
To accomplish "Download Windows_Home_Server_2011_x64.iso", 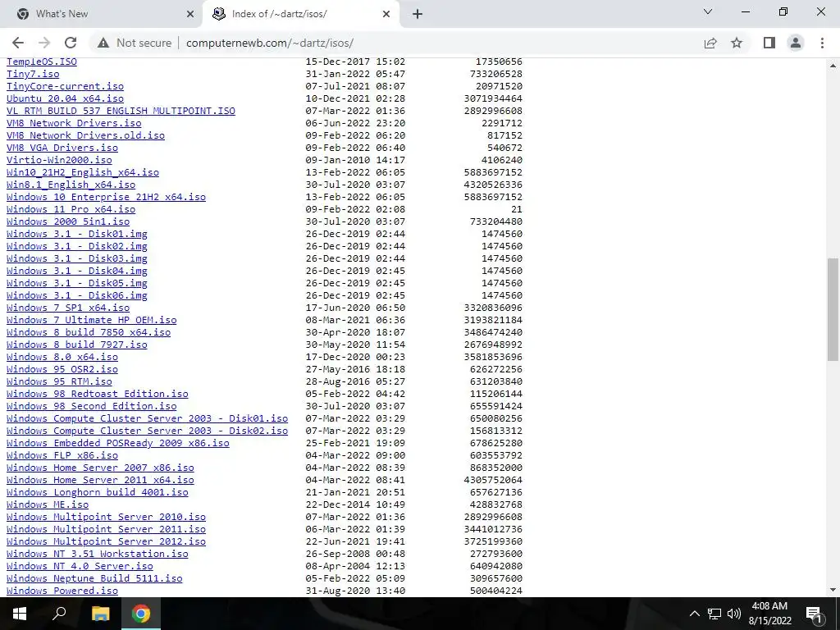I will pyautogui.click(x=100, y=481).
